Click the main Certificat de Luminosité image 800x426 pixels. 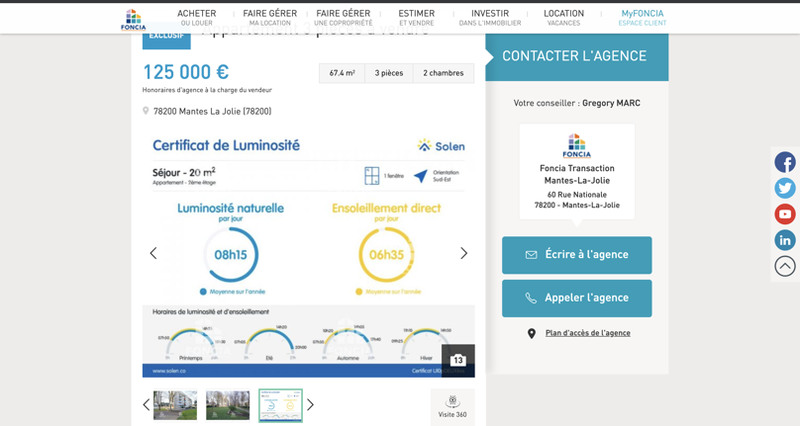coord(308,253)
